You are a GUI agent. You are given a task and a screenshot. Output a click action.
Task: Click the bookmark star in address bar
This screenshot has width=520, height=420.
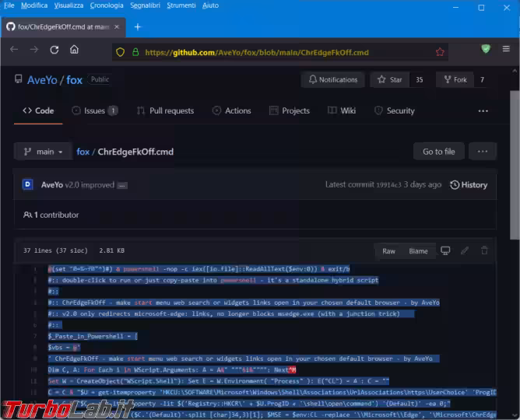[x=440, y=53]
